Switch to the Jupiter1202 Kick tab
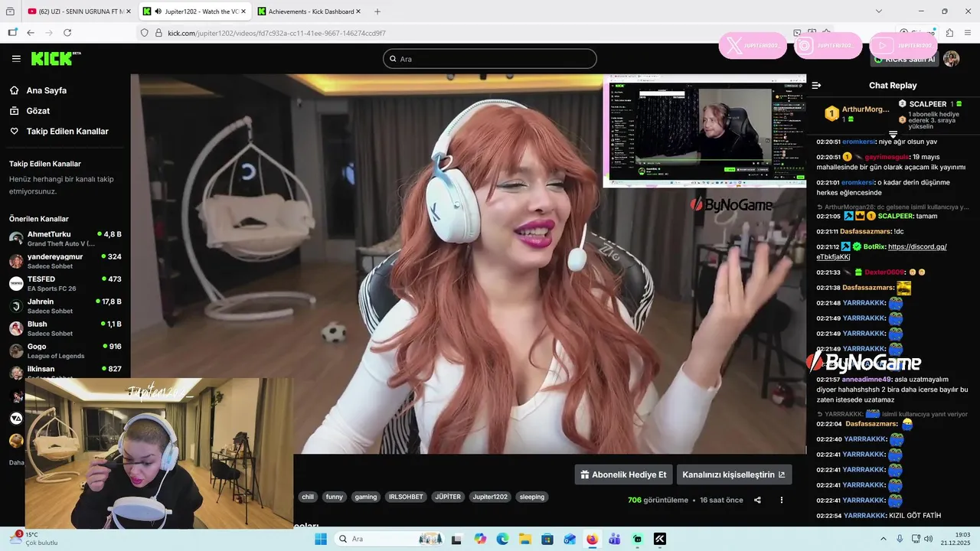980x551 pixels. pos(195,11)
